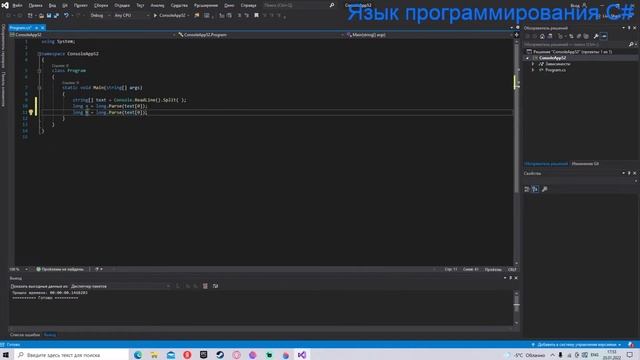Click the Save All toolbar icon

(56, 16)
